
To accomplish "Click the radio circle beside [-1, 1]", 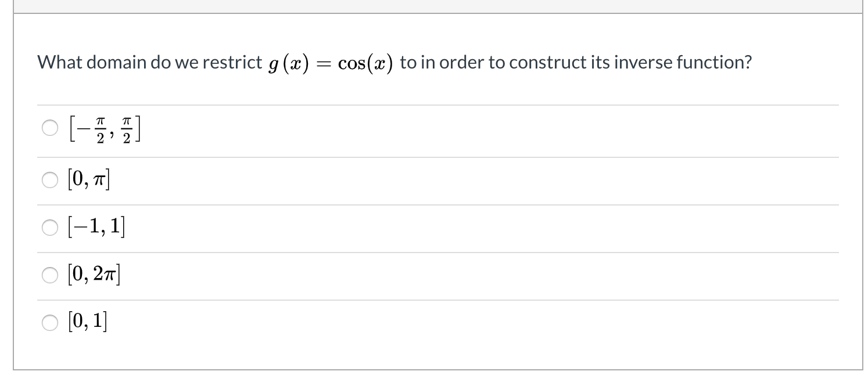I will [50, 228].
